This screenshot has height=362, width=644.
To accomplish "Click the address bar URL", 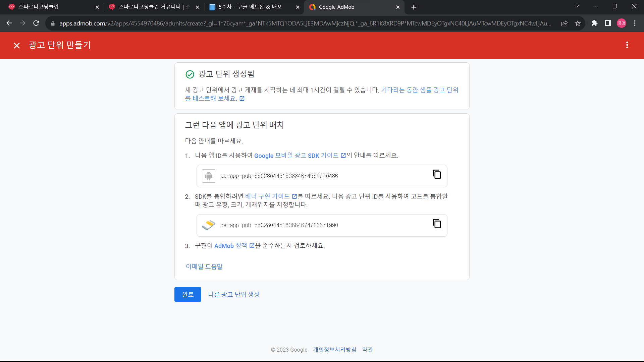I will (305, 23).
